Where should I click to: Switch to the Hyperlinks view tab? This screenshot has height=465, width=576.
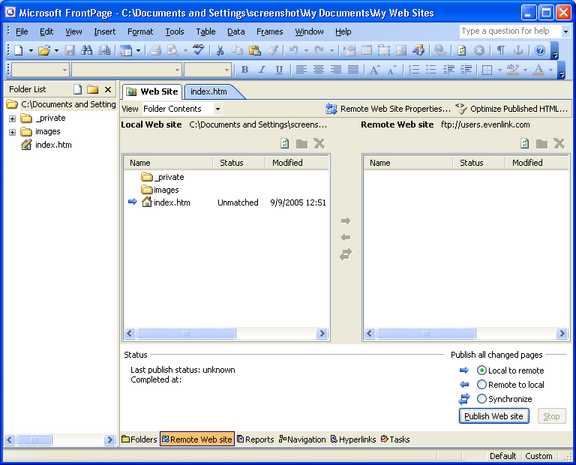353,439
